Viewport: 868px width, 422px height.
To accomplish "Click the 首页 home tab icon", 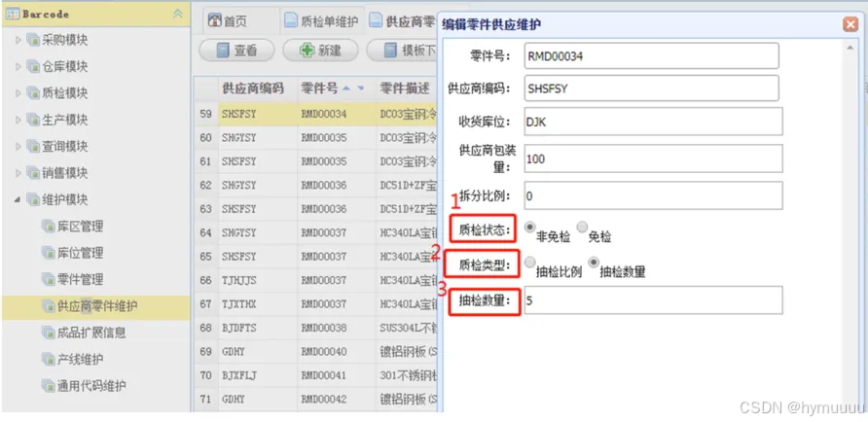I will [x=213, y=21].
